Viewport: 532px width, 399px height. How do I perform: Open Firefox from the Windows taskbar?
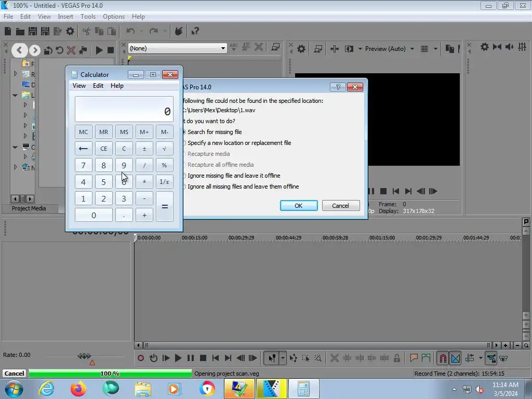[x=78, y=389]
